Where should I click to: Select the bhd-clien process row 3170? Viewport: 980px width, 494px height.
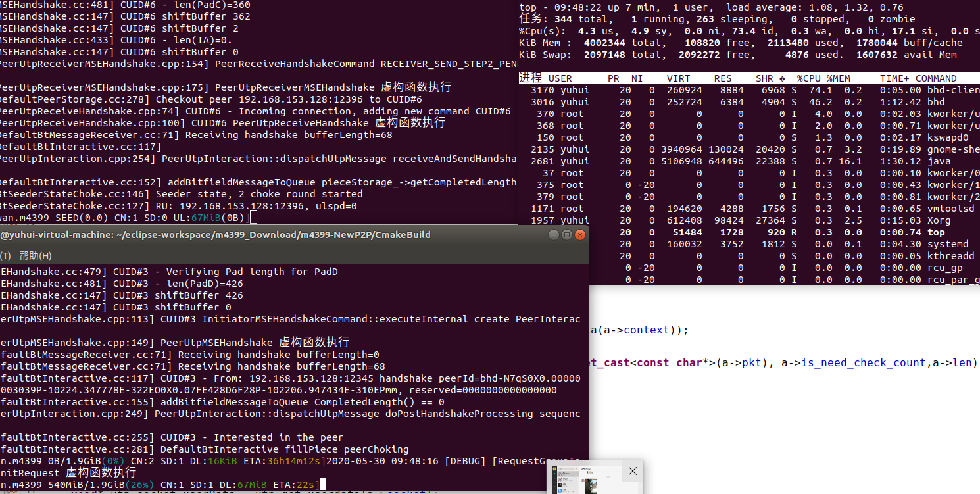tap(749, 90)
